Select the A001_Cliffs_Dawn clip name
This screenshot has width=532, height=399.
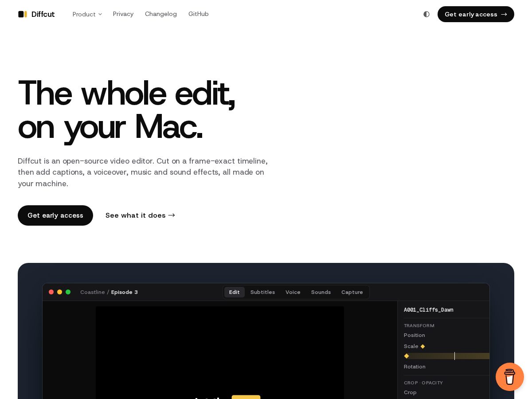tap(429, 310)
